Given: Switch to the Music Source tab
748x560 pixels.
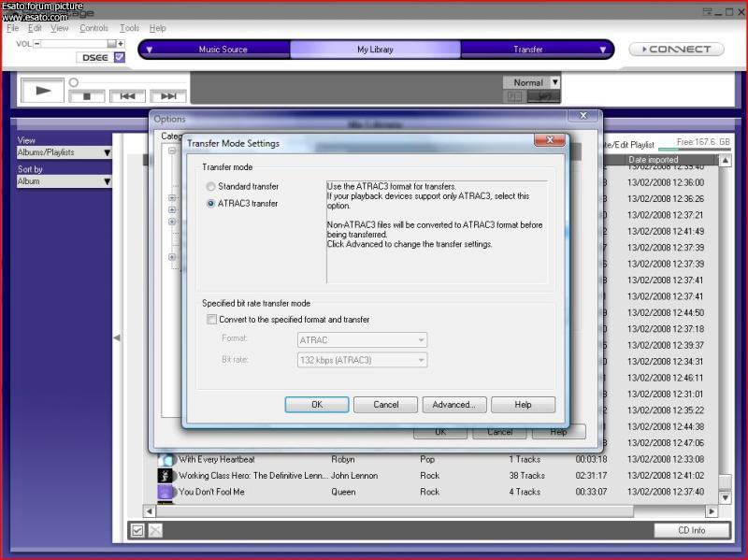Looking at the screenshot, I should 223,50.
